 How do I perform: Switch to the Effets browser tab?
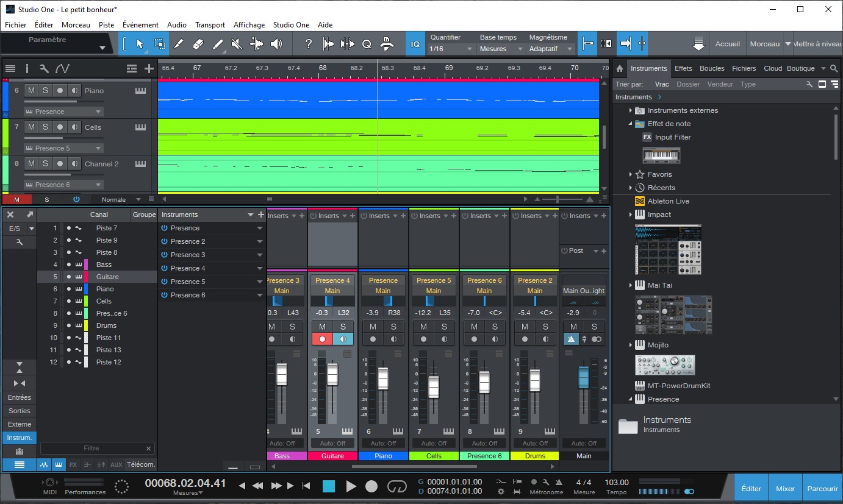[x=683, y=68]
